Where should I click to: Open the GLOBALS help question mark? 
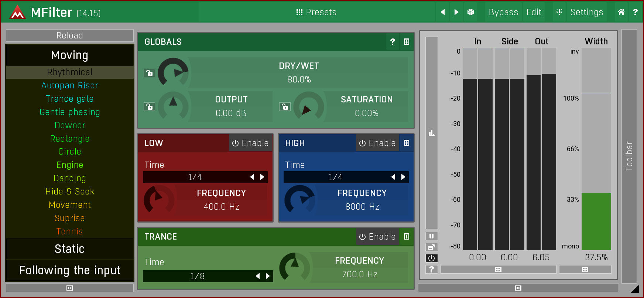point(393,42)
